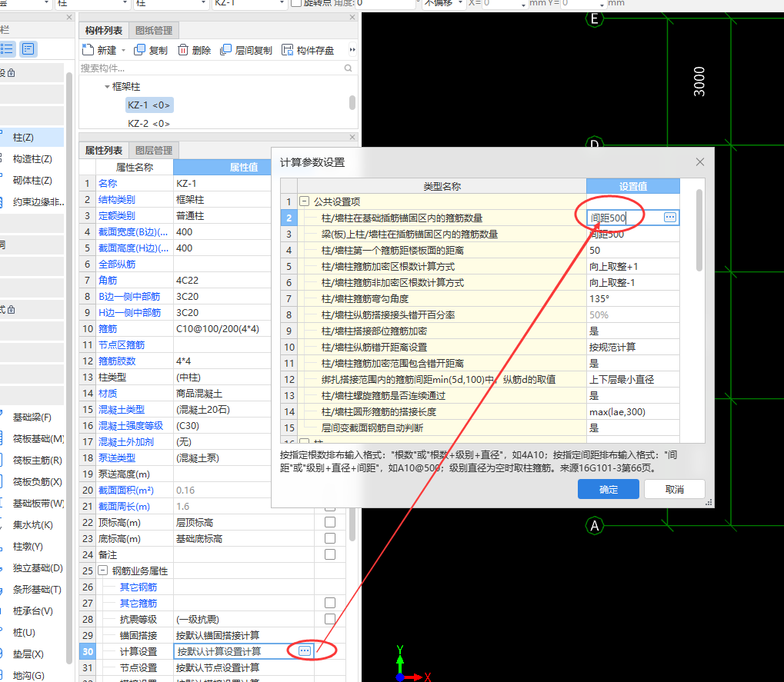Select 垫层(X) in left navigation
The width and height of the screenshot is (784, 682).
(x=32, y=654)
